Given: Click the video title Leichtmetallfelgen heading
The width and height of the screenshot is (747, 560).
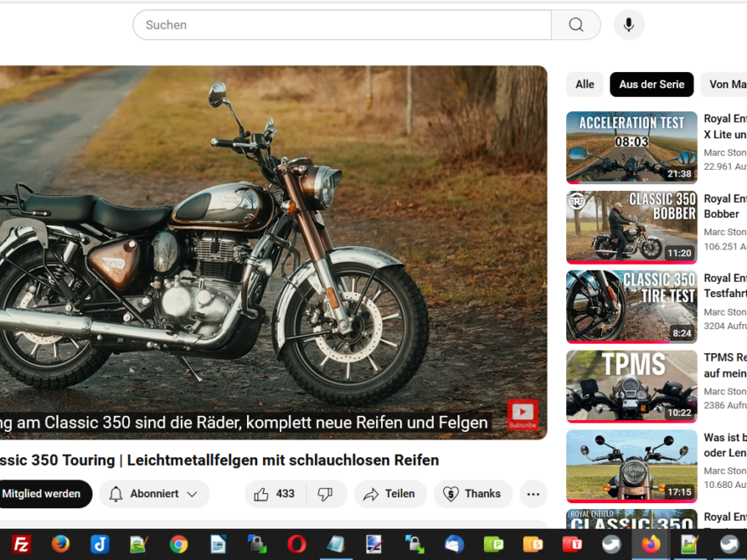Looking at the screenshot, I should point(219,460).
